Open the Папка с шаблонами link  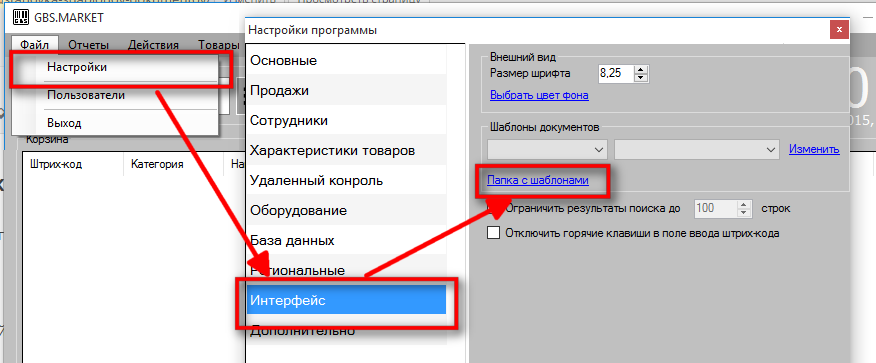click(x=539, y=180)
